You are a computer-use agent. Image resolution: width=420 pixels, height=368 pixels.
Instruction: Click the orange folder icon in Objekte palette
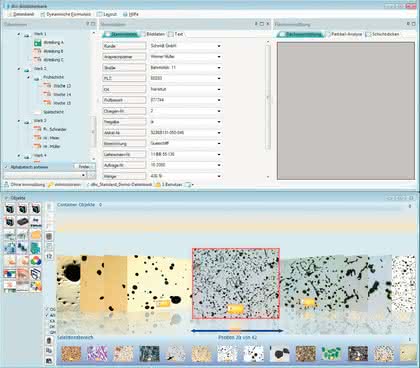[36, 235]
